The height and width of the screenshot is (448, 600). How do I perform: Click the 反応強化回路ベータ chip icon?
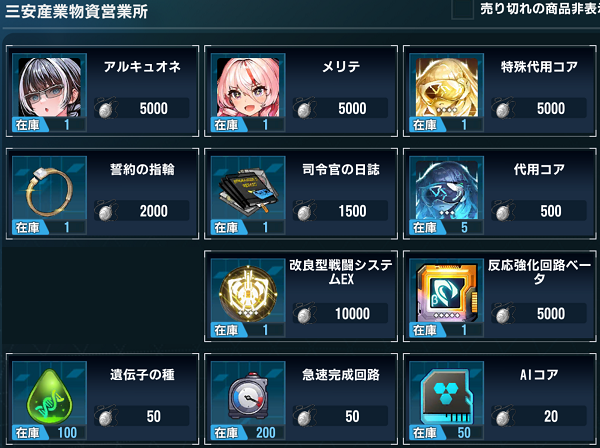[x=447, y=293]
